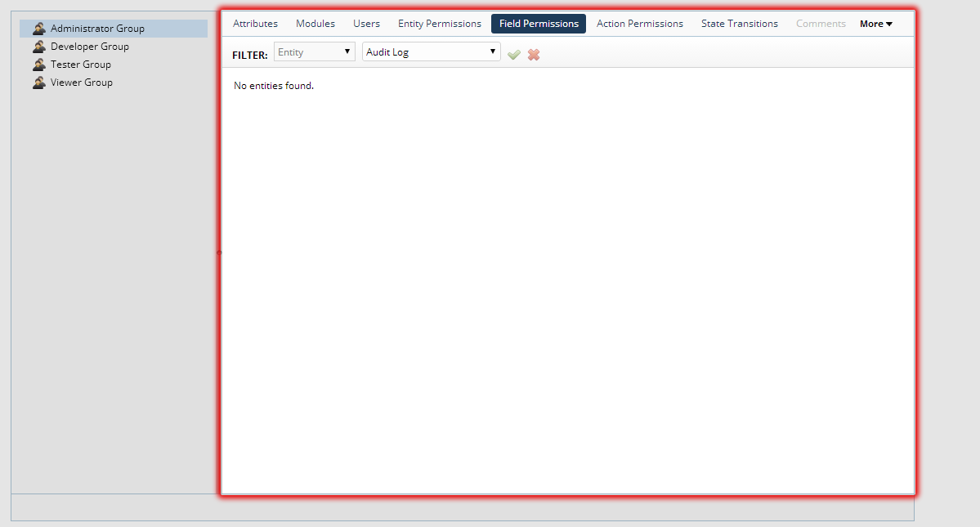Switch to the Attributes tab
980x527 pixels.
coord(255,24)
